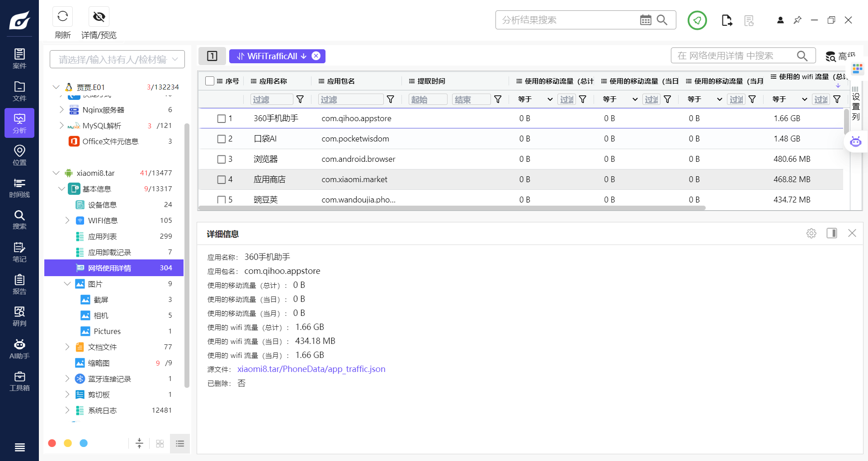Click the tree collapse-all icon at bottom
This screenshot has width=868, height=461.
click(139, 443)
